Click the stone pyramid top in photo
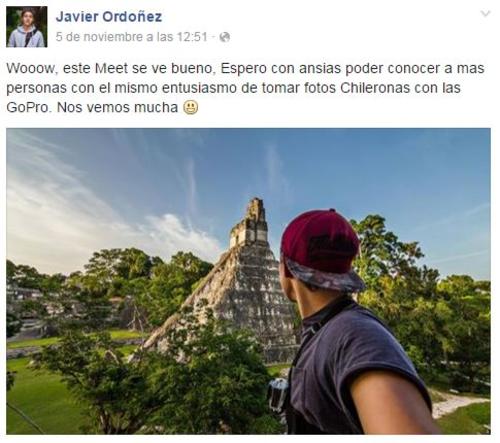The width and height of the screenshot is (500, 443). click(252, 222)
